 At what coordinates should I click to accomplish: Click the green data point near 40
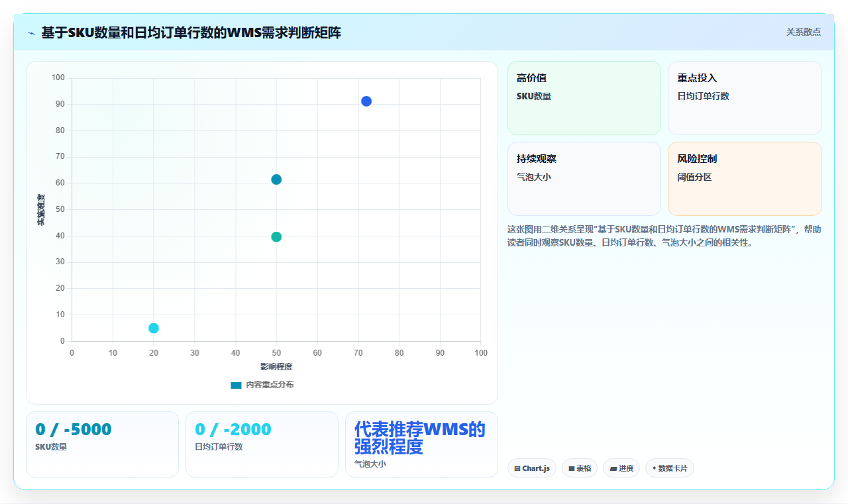point(276,237)
